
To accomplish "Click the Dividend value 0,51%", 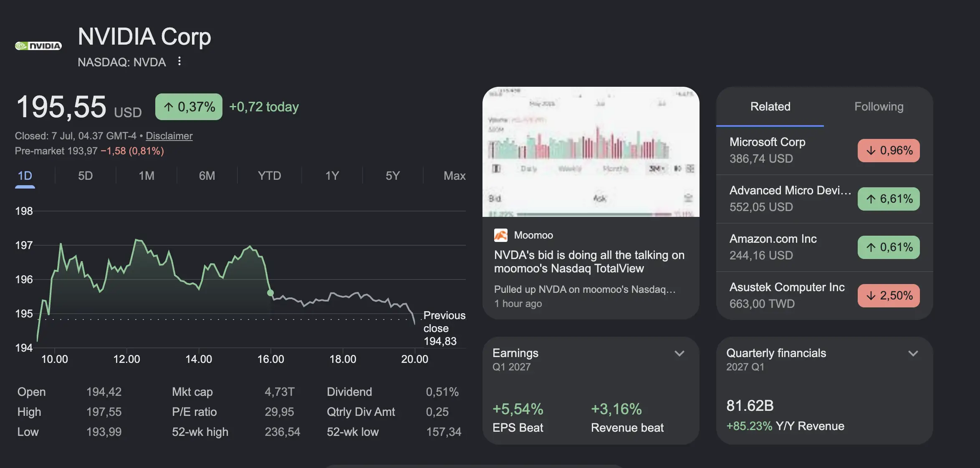I will click(442, 392).
